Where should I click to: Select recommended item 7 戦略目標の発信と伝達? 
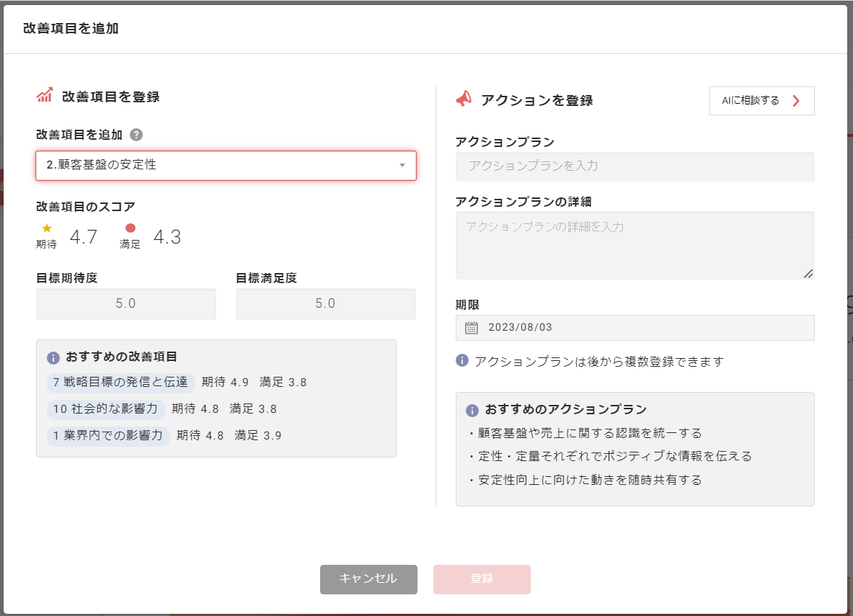[120, 383]
